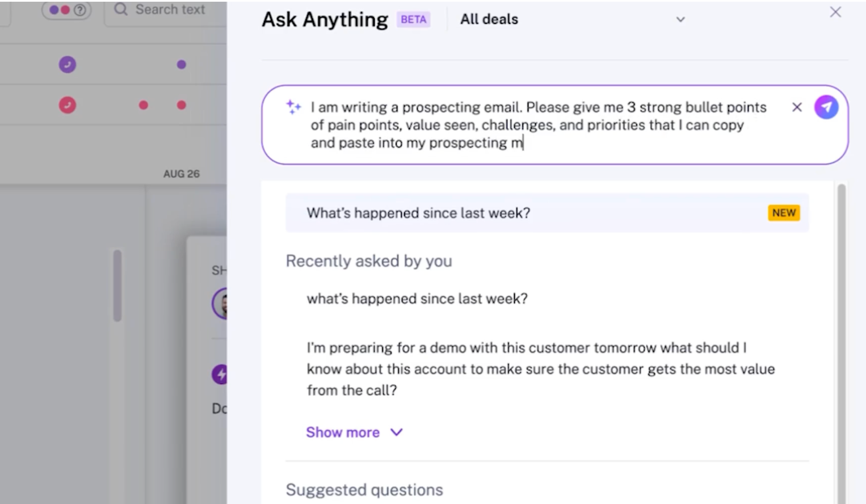
Task: Select the purple call icon
Action: [x=67, y=65]
